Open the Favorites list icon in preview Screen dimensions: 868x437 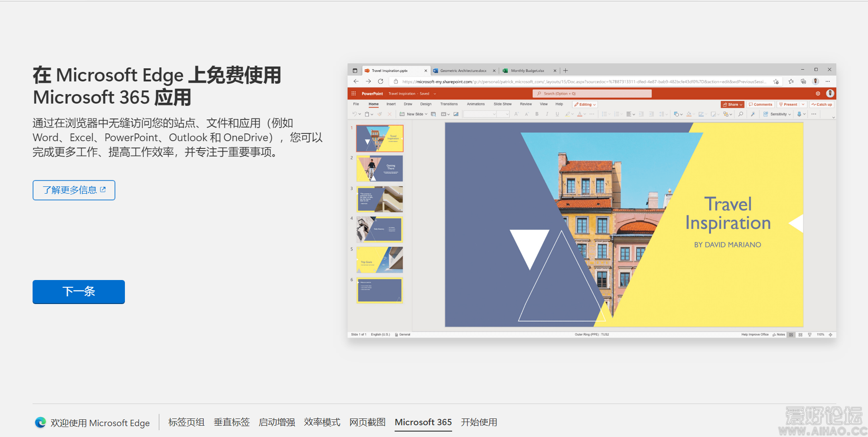coord(791,81)
